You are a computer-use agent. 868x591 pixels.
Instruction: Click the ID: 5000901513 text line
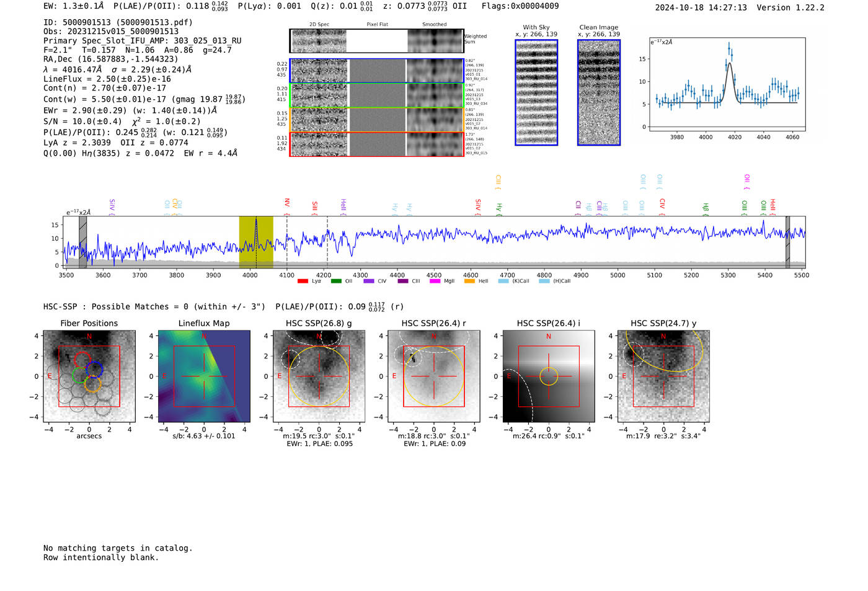coord(118,22)
